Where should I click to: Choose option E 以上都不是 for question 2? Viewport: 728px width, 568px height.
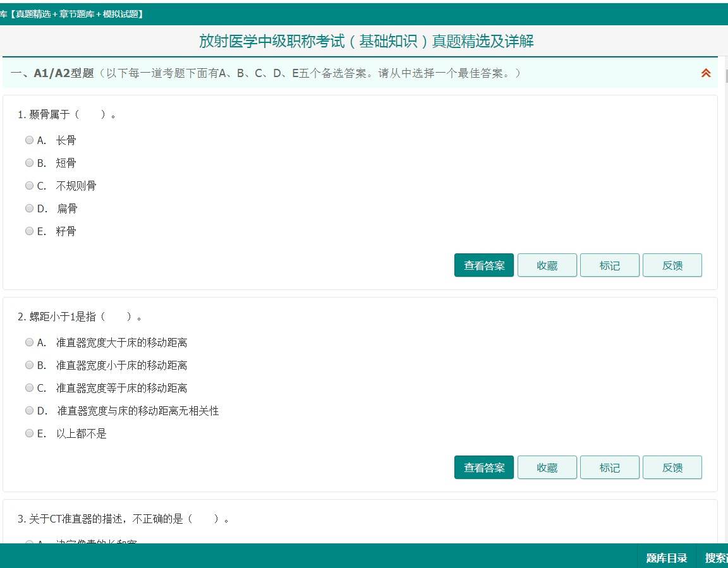point(29,433)
